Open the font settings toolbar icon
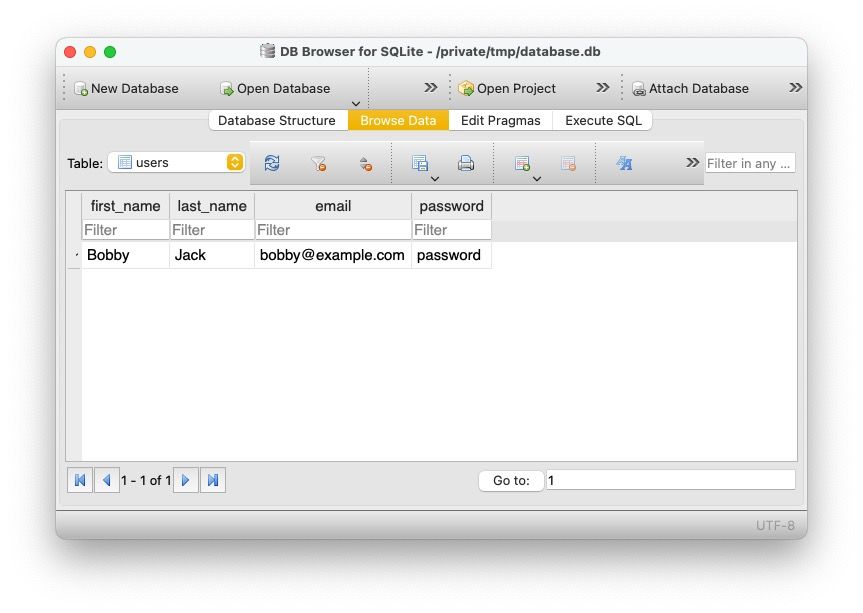This screenshot has width=863, height=613. 624,162
